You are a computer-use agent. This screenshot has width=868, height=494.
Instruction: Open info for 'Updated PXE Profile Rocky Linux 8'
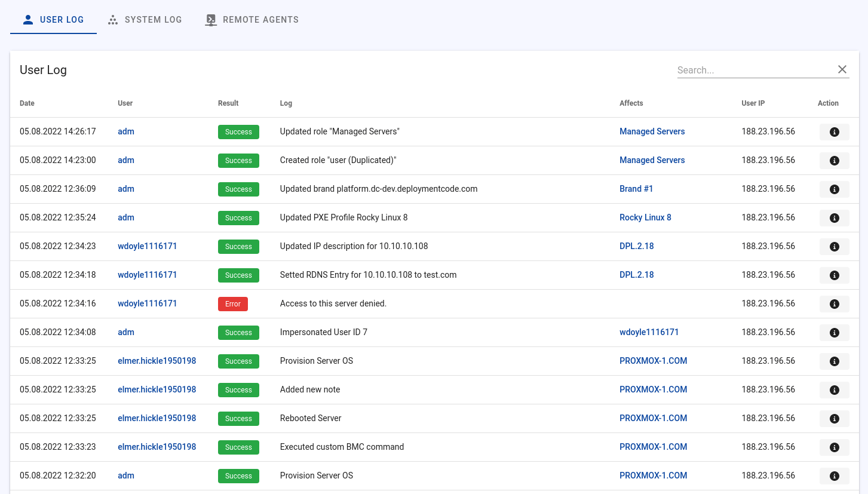834,218
